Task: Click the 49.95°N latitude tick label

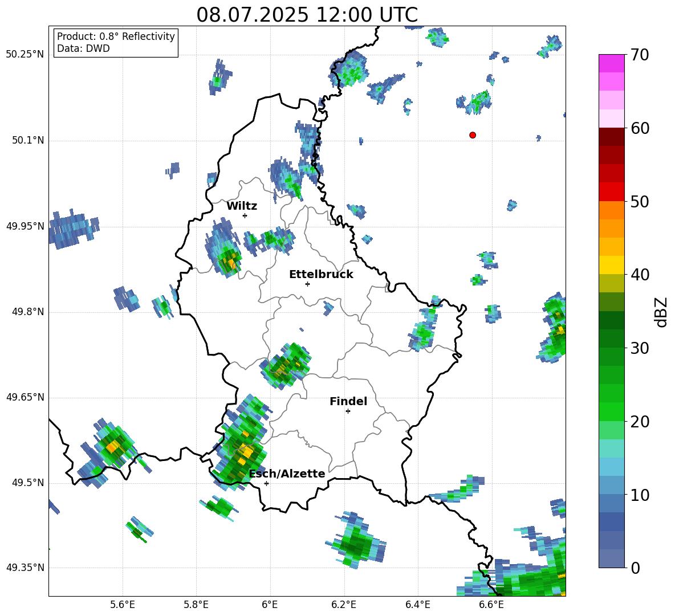Action: click(25, 226)
